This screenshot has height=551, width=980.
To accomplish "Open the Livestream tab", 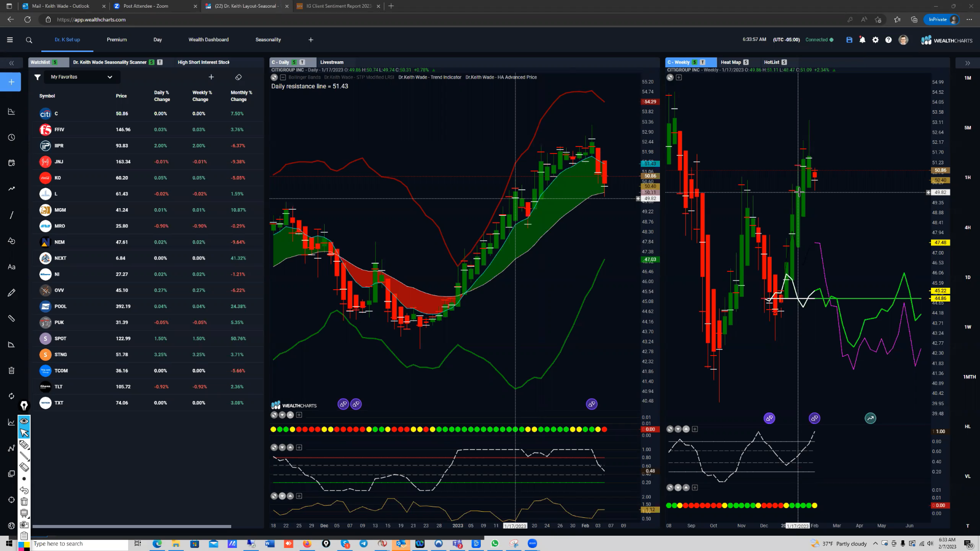I will click(332, 62).
